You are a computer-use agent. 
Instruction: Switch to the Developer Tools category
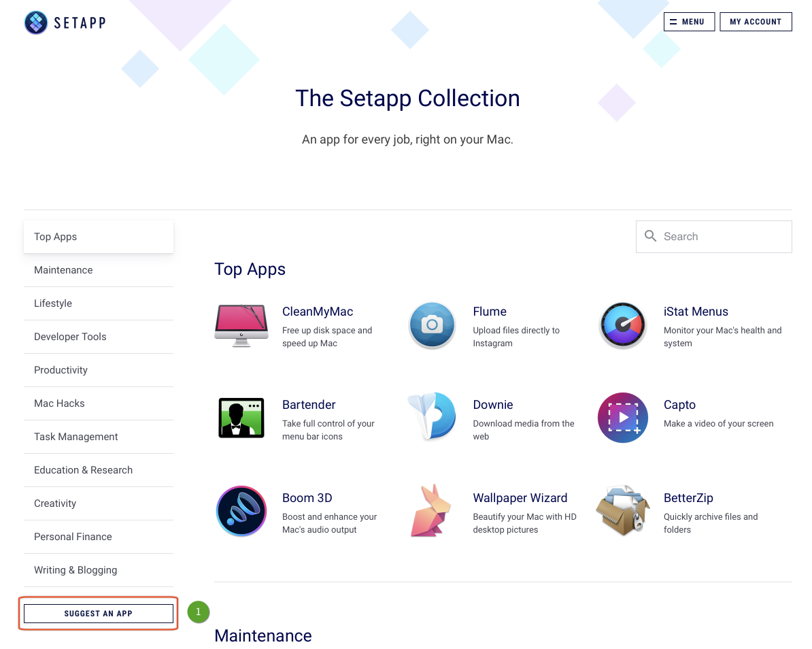point(70,337)
